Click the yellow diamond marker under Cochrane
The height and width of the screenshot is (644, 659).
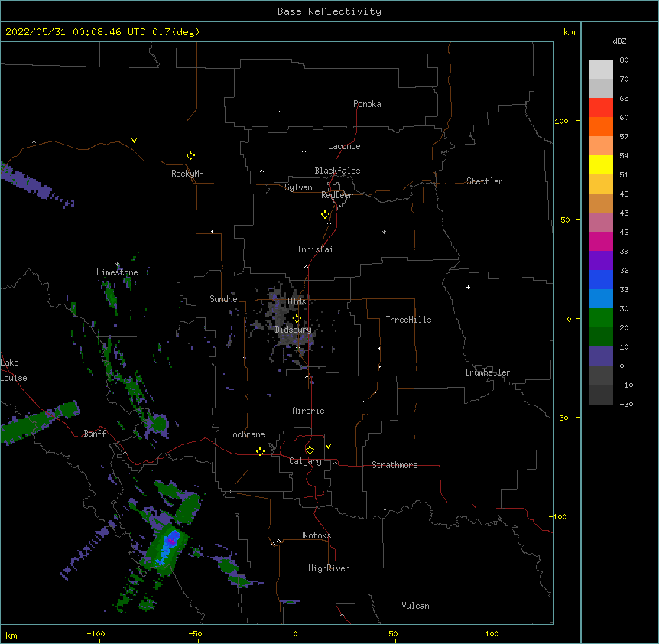click(260, 451)
